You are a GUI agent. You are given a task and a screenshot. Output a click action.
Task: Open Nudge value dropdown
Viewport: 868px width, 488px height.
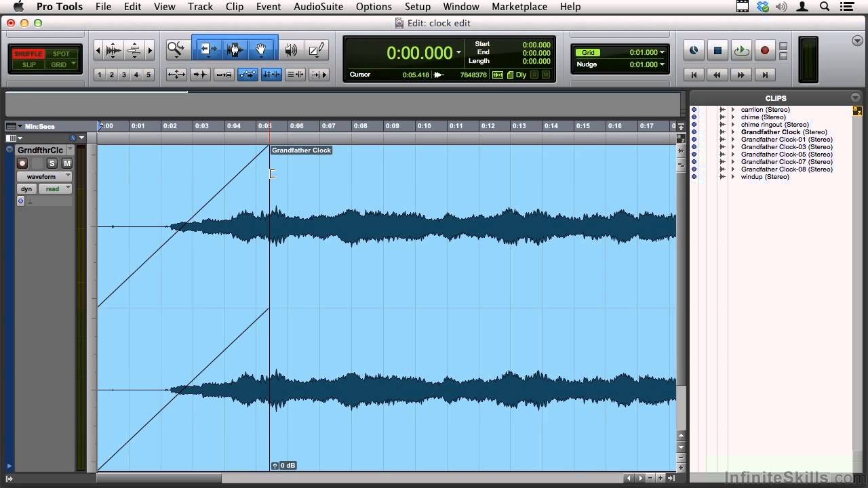[x=662, y=64]
